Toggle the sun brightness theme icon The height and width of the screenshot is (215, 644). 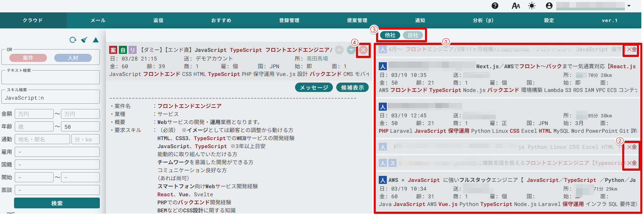pyautogui.click(x=532, y=6)
